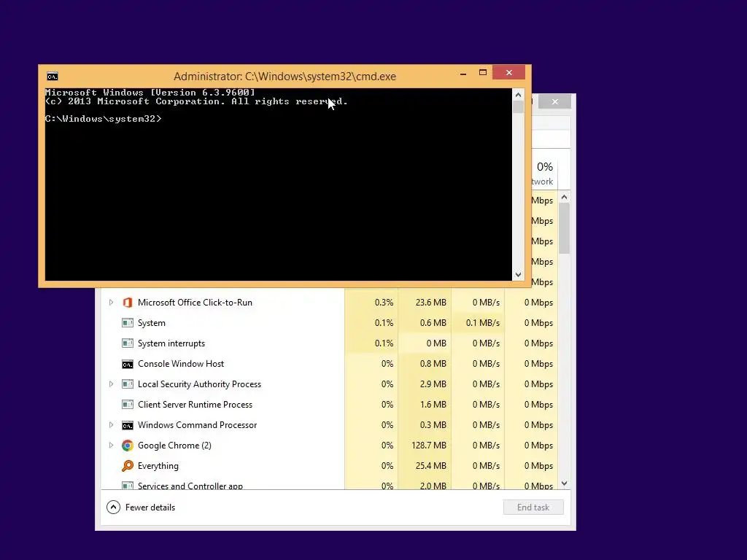Select the Microsoft Office Click-to-Run row name

point(195,303)
